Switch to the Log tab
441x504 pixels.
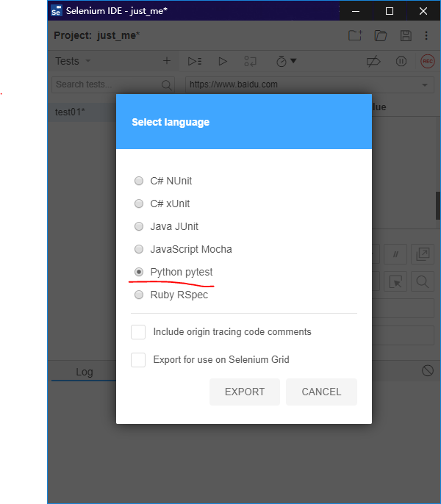pos(85,372)
